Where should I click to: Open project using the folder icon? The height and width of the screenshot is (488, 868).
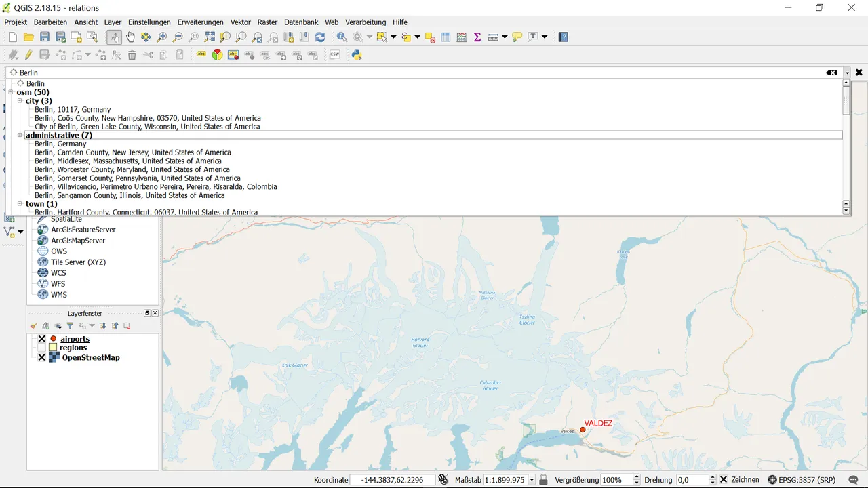pyautogui.click(x=28, y=37)
